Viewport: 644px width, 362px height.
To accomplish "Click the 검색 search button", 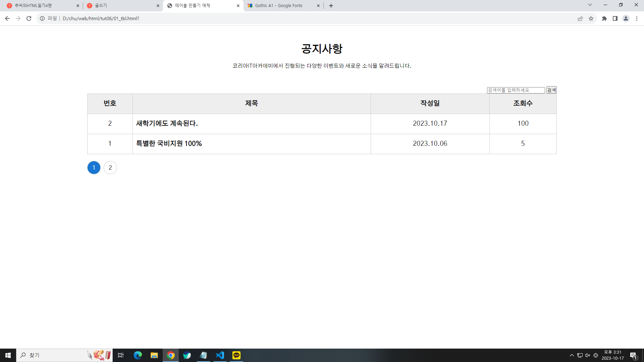I will coord(551,90).
